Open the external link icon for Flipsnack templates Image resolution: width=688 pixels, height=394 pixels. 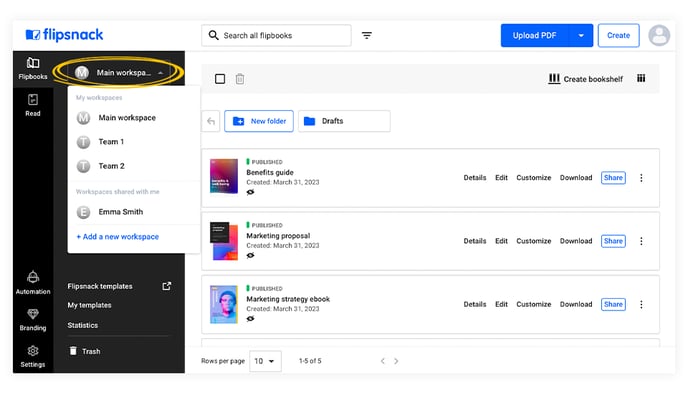pyautogui.click(x=167, y=286)
